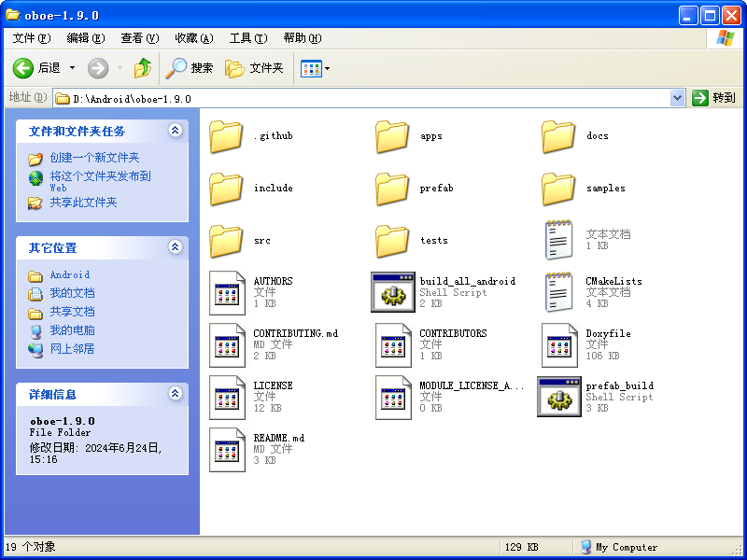
Task: Open 网上邻居 link
Action: (73, 348)
